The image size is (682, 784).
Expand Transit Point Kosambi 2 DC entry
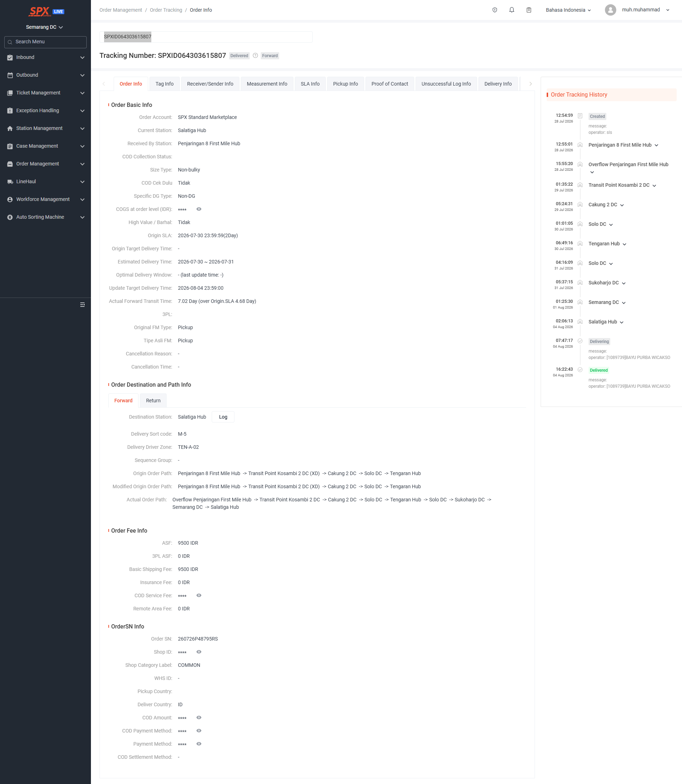(x=654, y=186)
